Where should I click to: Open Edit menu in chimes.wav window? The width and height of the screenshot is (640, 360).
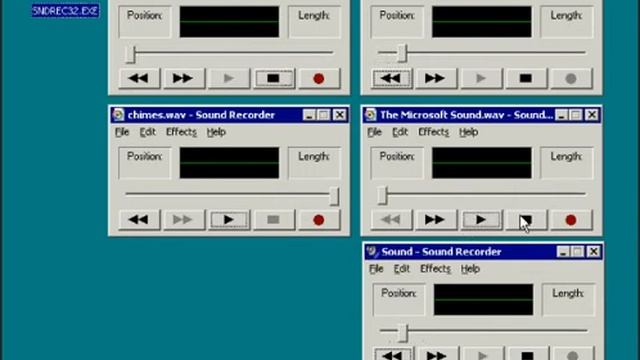point(148,132)
